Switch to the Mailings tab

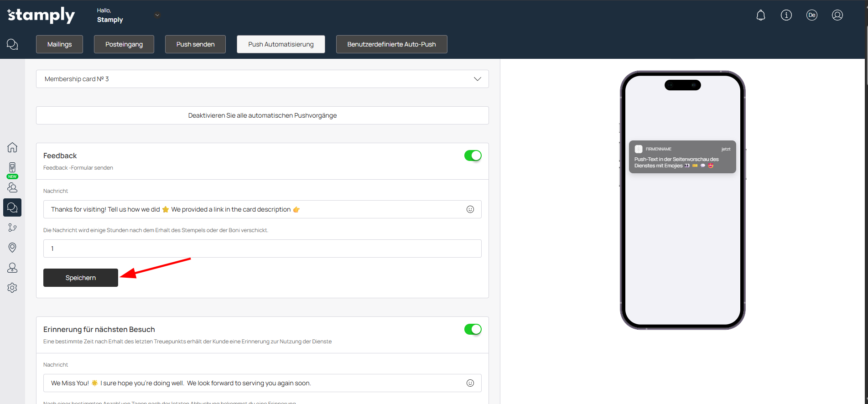[59, 44]
